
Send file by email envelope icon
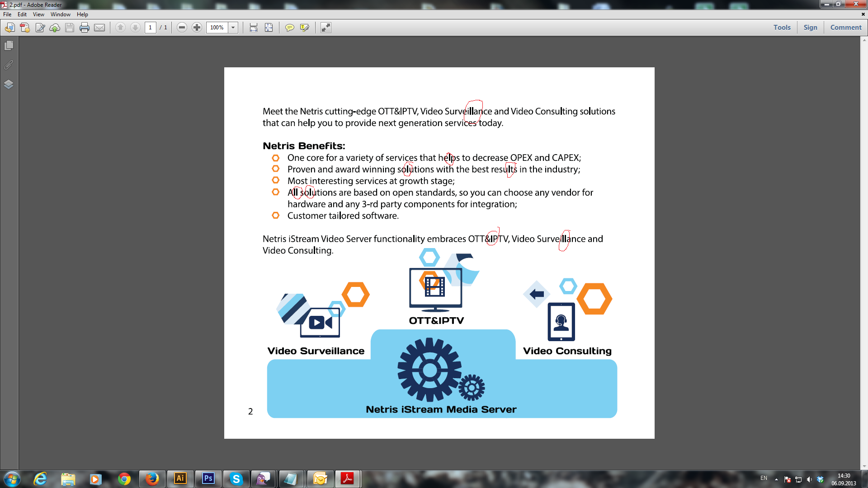(99, 28)
